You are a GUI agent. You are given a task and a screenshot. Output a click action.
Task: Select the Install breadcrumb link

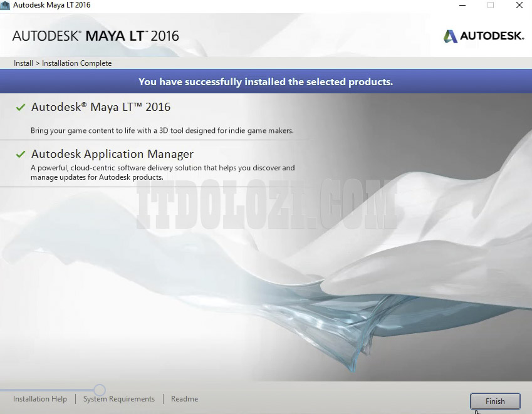point(23,63)
